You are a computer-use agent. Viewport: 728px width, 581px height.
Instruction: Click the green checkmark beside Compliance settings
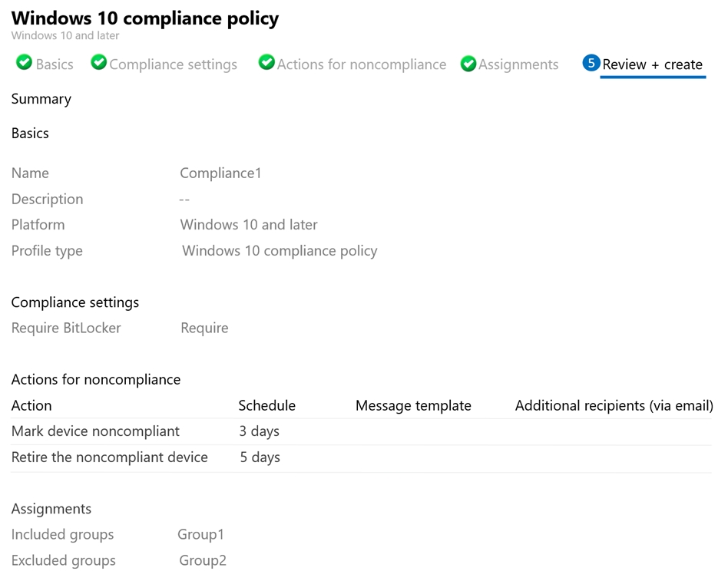[98, 61]
